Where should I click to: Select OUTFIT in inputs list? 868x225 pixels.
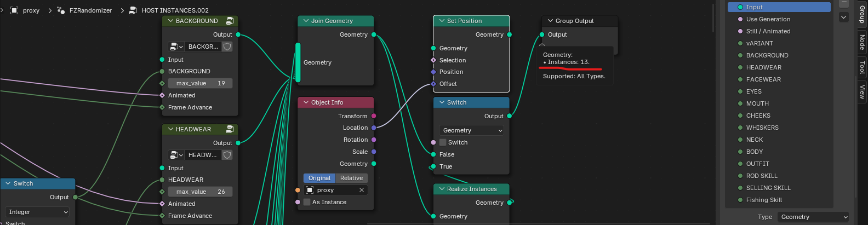coord(779,164)
